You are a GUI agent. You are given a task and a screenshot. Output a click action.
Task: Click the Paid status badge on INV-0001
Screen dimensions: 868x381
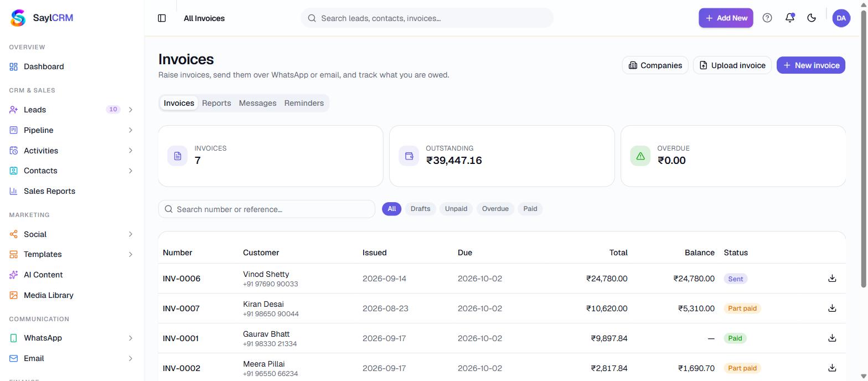735,338
